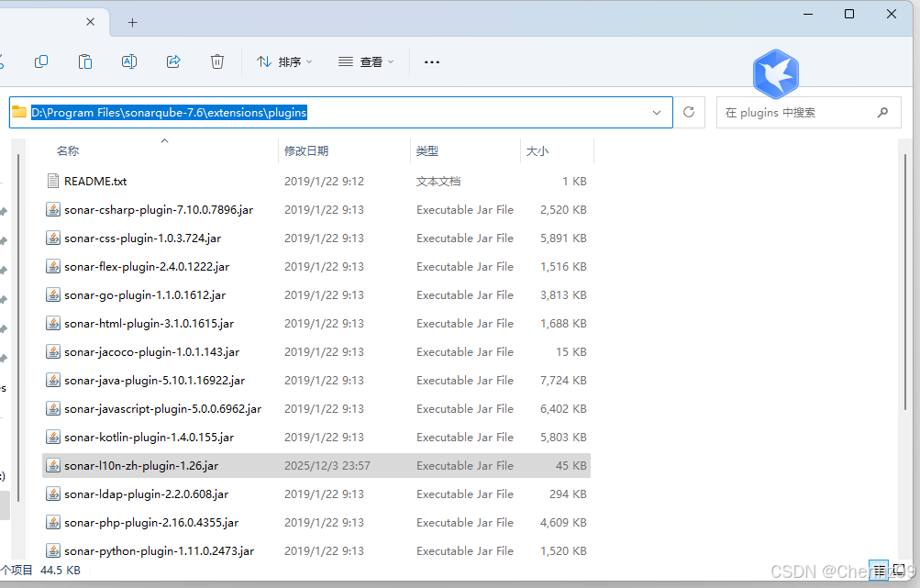
Task: Click file name sonar-l10n-zh-plugin-1.26.jar
Action: 141,466
